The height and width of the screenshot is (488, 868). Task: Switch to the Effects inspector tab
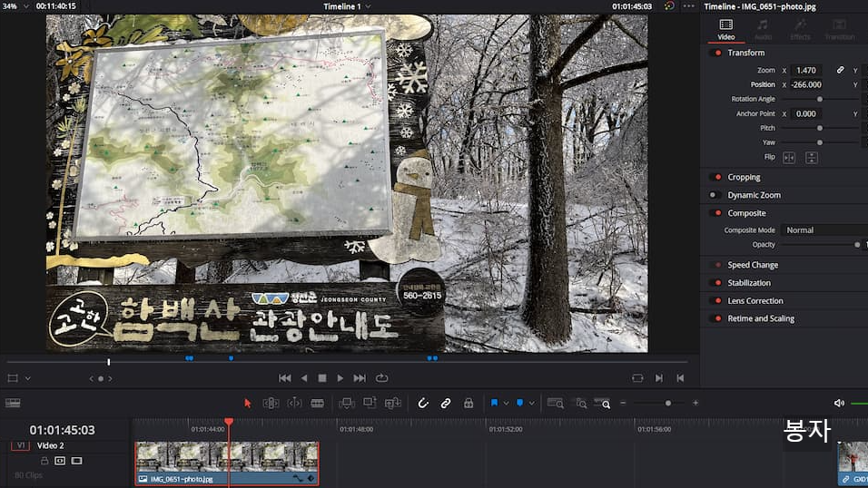(x=800, y=30)
